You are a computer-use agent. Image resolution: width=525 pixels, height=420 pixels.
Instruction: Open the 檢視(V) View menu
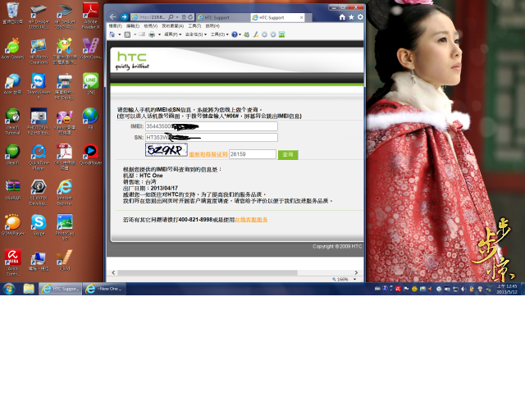coord(150,25)
